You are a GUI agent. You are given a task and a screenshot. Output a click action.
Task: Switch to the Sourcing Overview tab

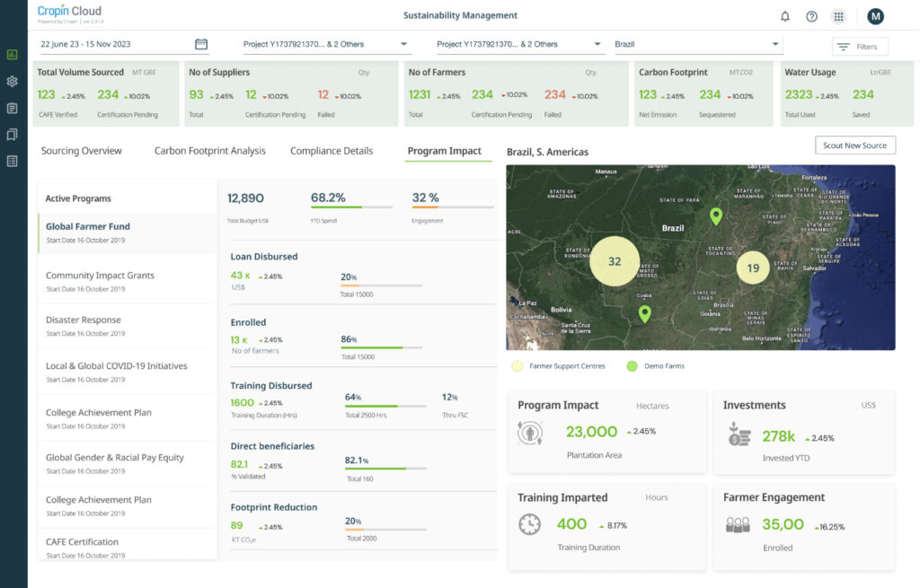click(x=81, y=151)
